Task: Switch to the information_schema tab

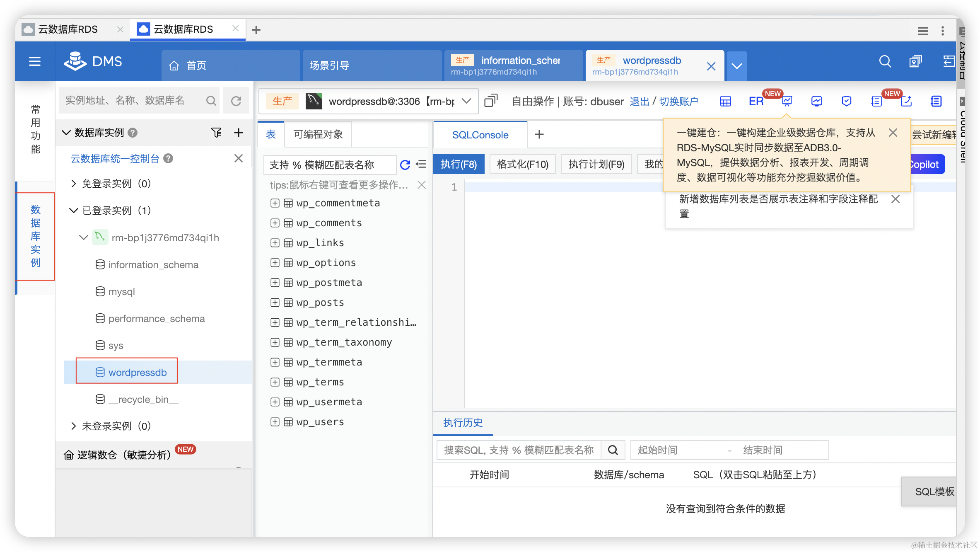Action: click(x=513, y=65)
